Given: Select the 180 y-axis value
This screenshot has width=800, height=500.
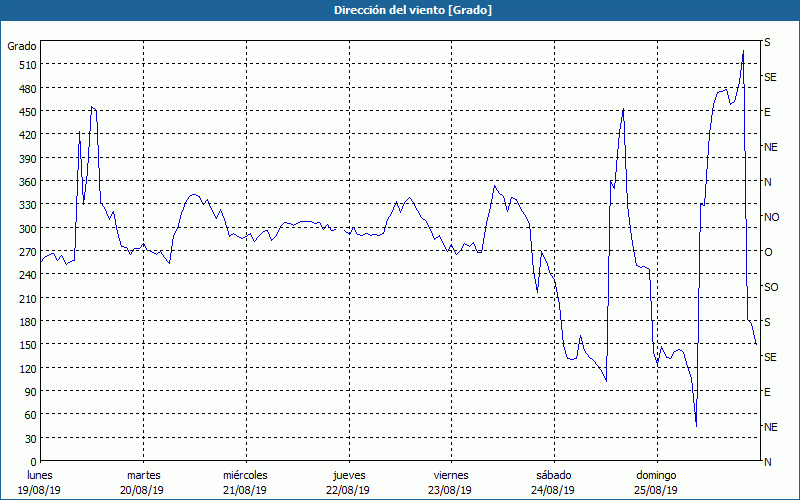Looking at the screenshot, I should (28, 322).
